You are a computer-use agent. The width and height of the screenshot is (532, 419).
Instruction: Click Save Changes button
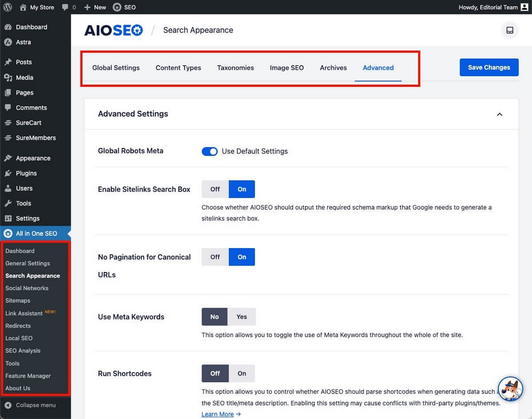point(489,67)
